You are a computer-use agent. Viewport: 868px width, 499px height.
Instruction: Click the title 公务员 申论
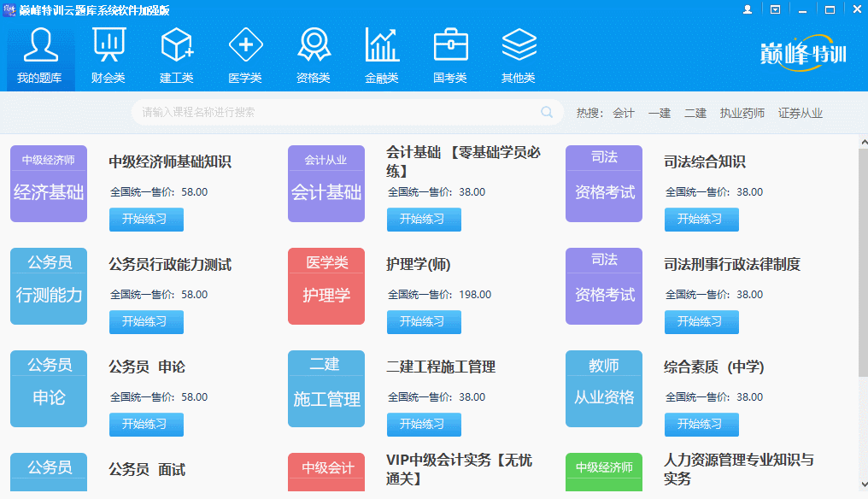pyautogui.click(x=147, y=367)
